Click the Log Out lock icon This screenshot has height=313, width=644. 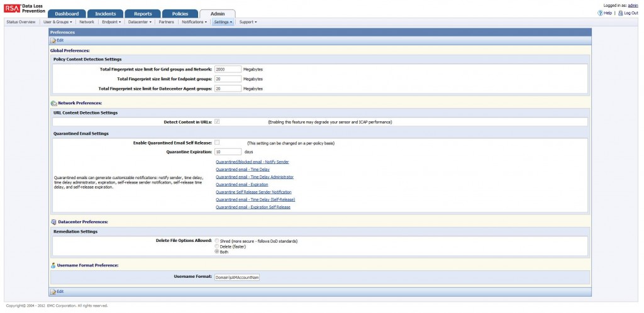[x=620, y=13]
